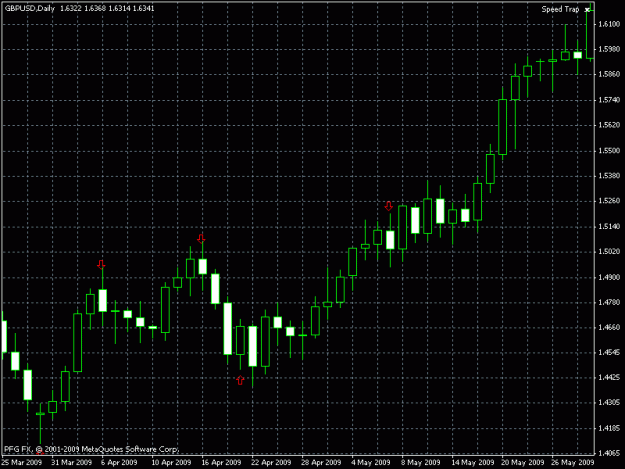Click the 8 May 2009 date label
The width and height of the screenshot is (625, 469).
[x=421, y=462]
